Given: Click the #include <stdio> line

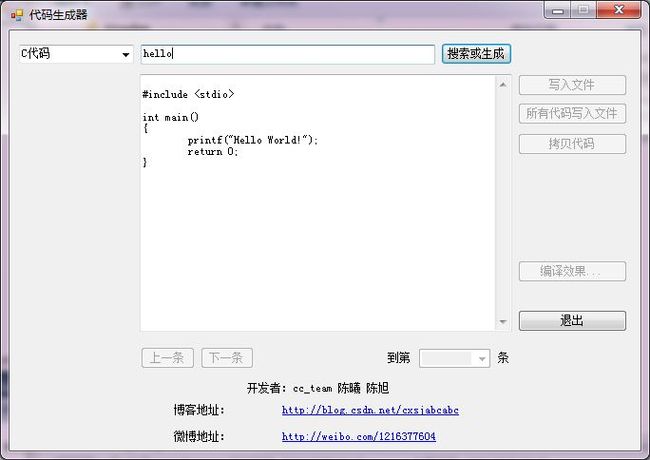Looking at the screenshot, I should pos(188,94).
